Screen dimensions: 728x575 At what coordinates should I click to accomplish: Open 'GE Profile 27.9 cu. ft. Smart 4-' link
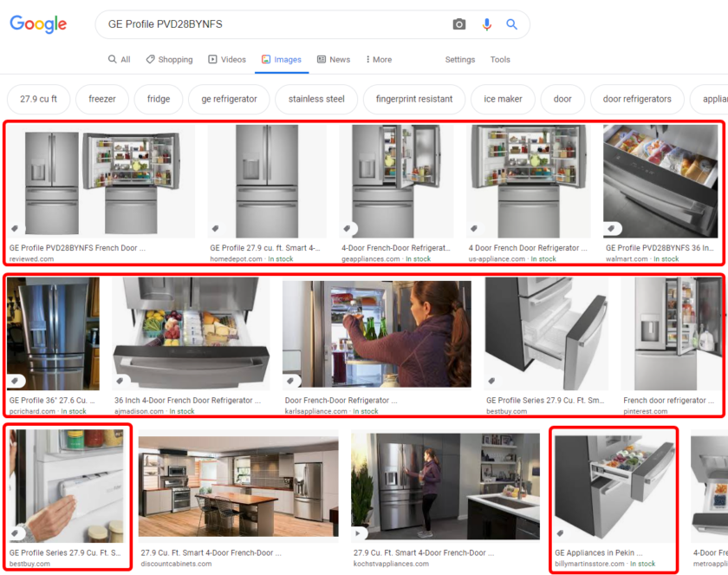click(x=264, y=248)
